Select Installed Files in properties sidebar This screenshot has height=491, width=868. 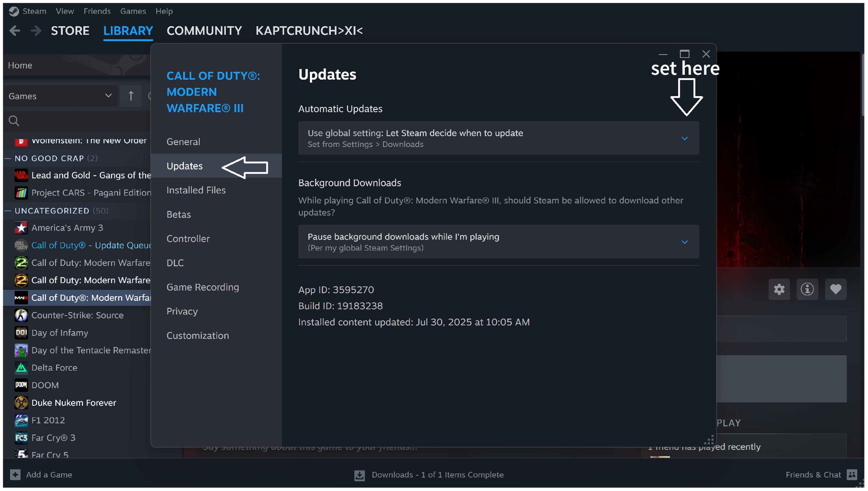click(196, 190)
